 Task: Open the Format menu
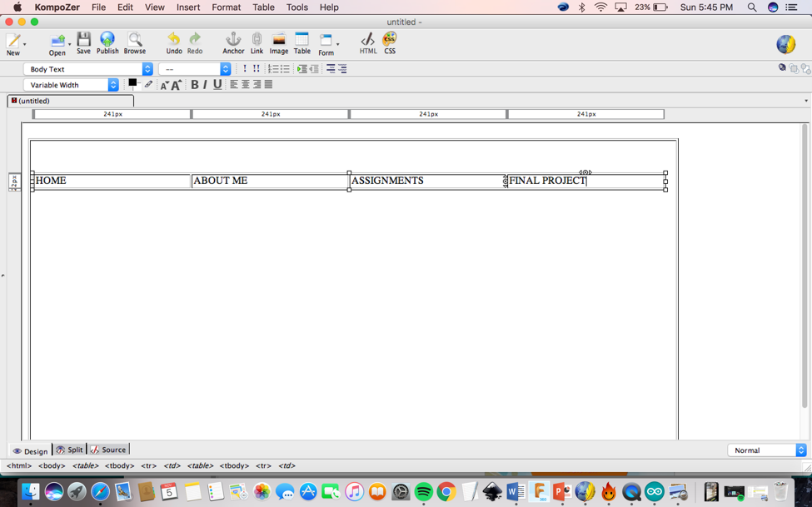coord(227,7)
